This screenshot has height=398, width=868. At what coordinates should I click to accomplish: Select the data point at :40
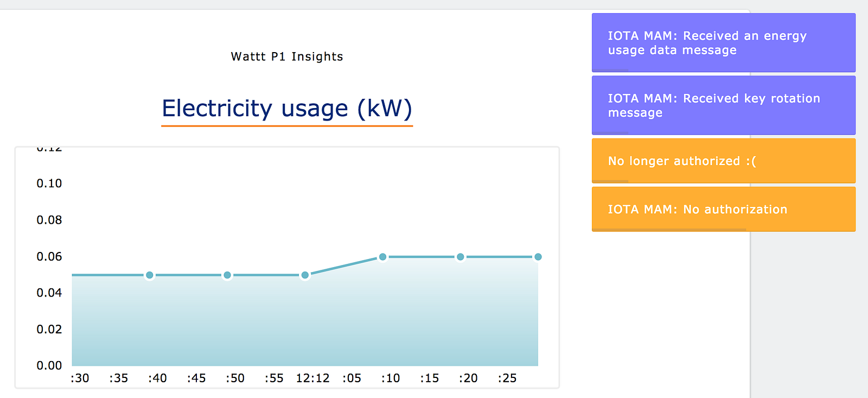150,275
